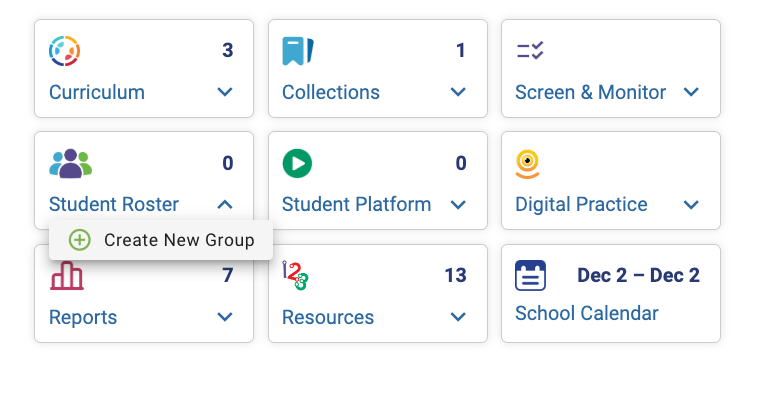Click the colorful Curriculum circle icon
This screenshot has height=400, width=783.
64,51
